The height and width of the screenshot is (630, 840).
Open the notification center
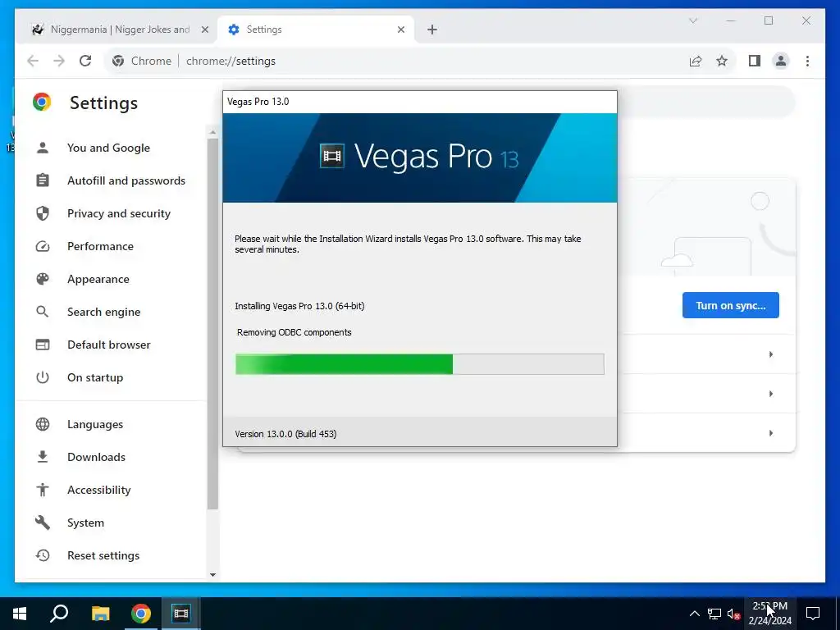pyautogui.click(x=813, y=614)
